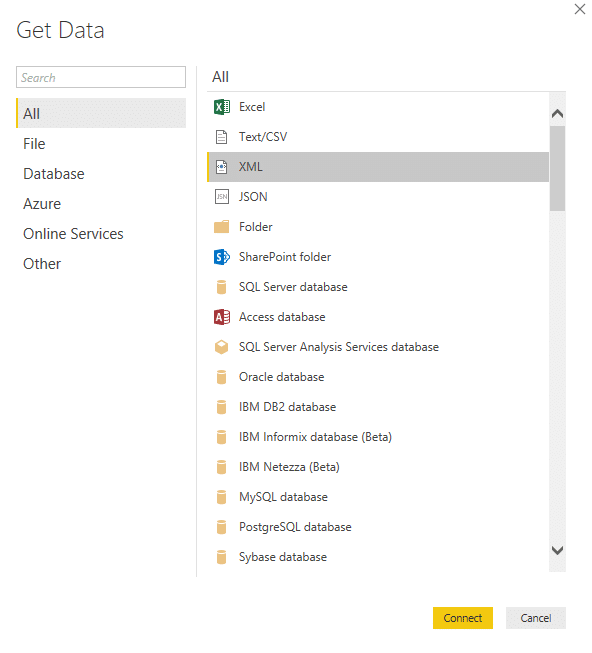Show the Azure category
This screenshot has width=592, height=653.
coord(42,204)
